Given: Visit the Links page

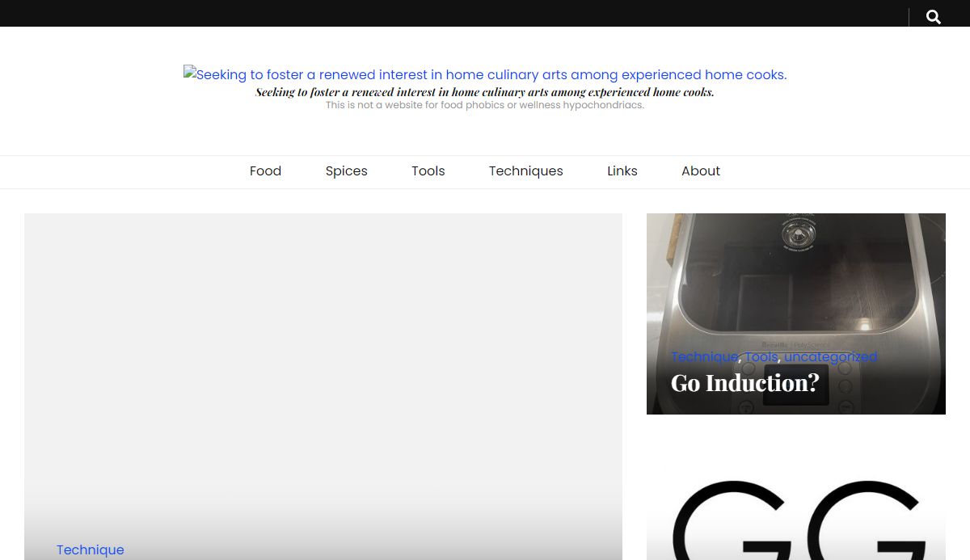Looking at the screenshot, I should click(622, 171).
